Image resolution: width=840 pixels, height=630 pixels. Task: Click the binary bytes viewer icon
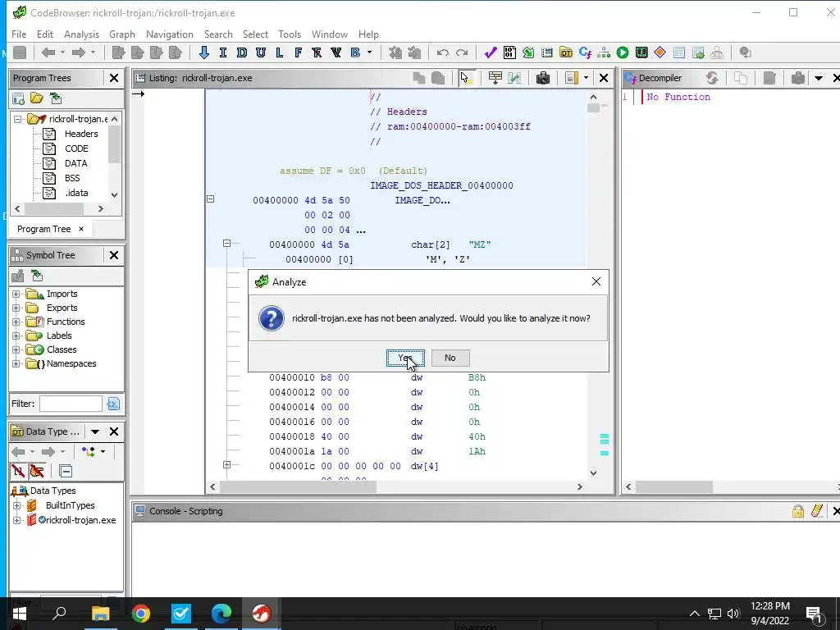tap(509, 52)
